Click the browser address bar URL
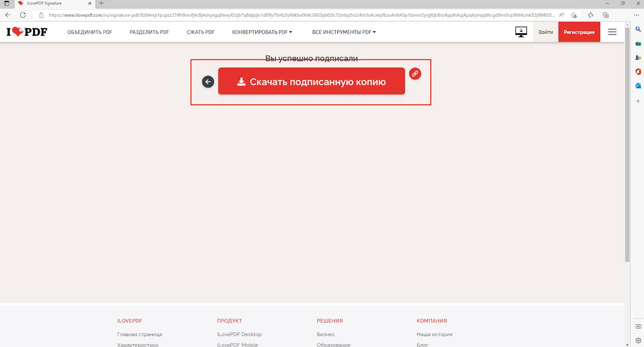Screen dimensions: 644x347 click(302, 15)
